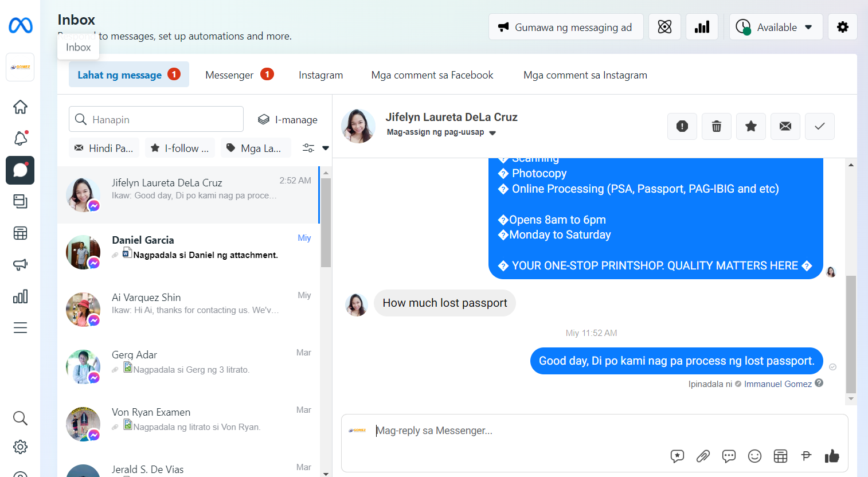Open the Available status dropdown

[x=776, y=27]
